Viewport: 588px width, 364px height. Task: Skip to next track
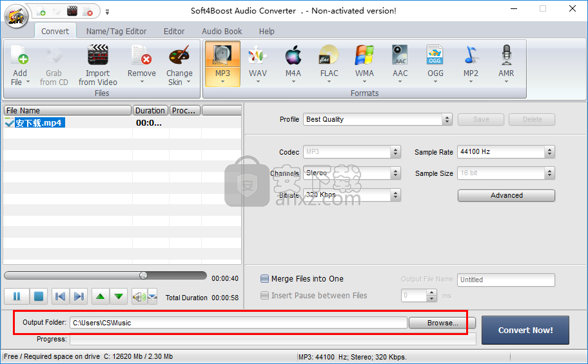(79, 296)
